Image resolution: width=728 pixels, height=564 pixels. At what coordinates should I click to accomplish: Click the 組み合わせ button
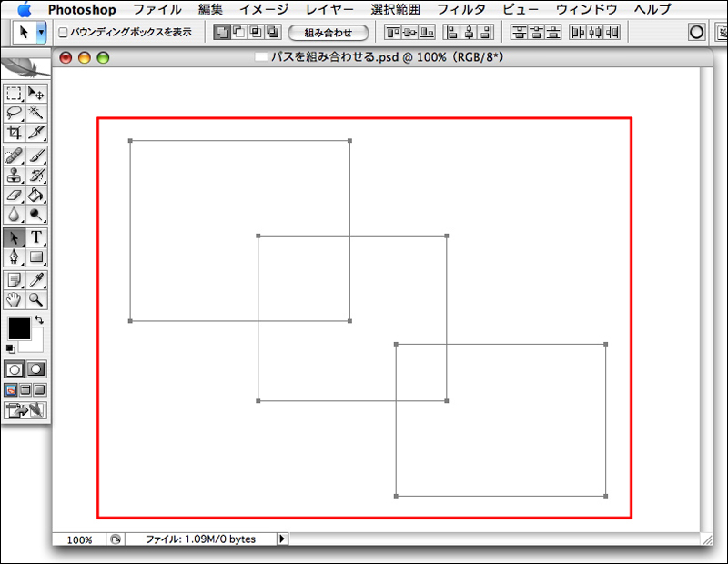[x=328, y=32]
